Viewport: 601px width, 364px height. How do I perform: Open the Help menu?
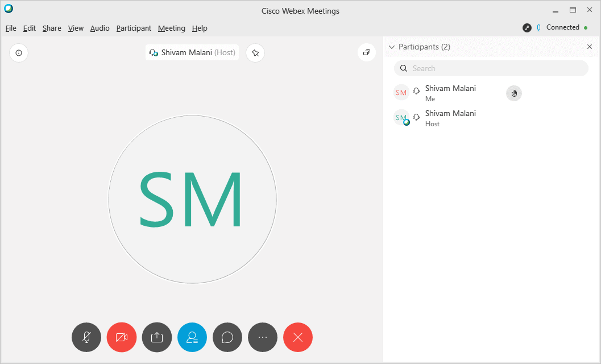click(x=200, y=28)
